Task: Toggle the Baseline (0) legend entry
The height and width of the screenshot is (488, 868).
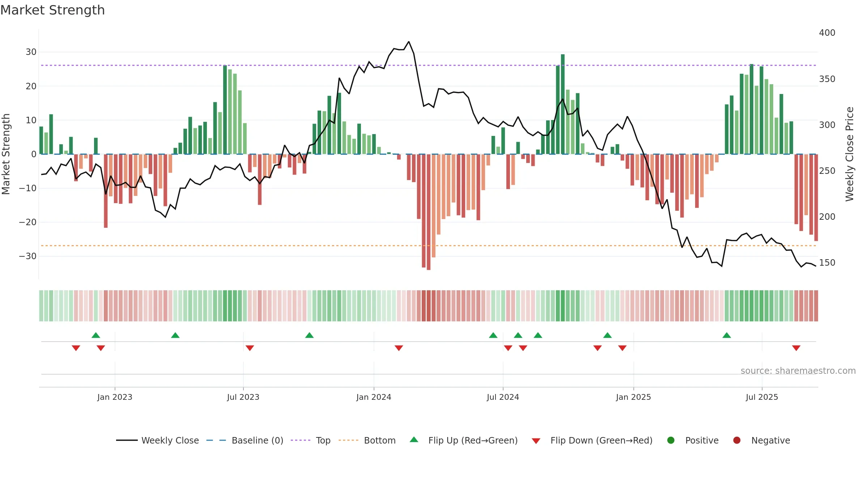Action: point(245,440)
